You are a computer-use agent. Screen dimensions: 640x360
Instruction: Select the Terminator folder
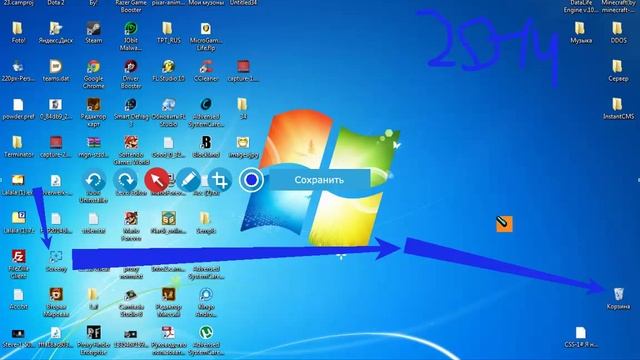18,147
